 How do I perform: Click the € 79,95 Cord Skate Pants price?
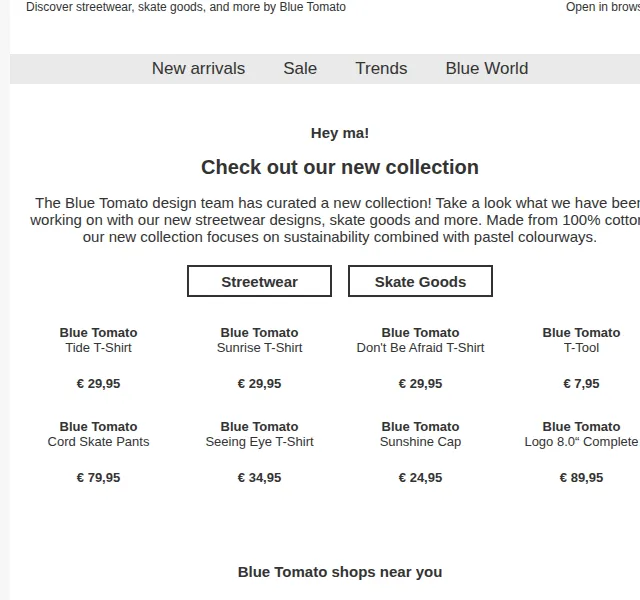(x=98, y=478)
